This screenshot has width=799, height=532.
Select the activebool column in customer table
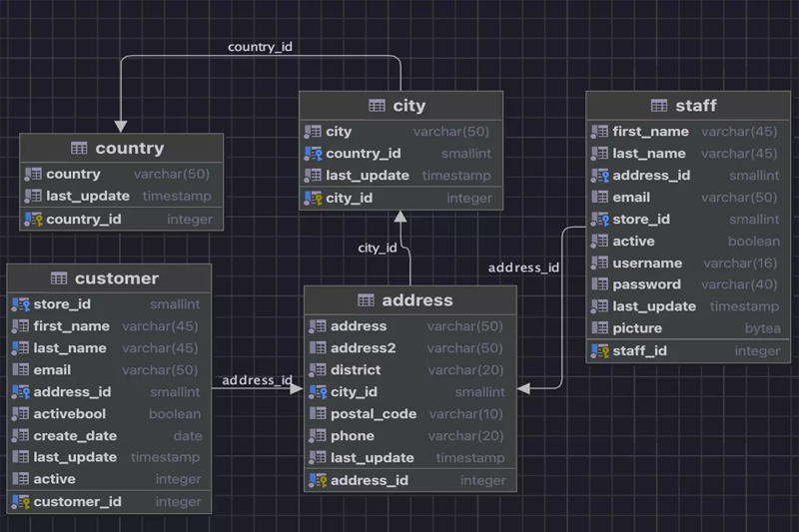[x=70, y=414]
